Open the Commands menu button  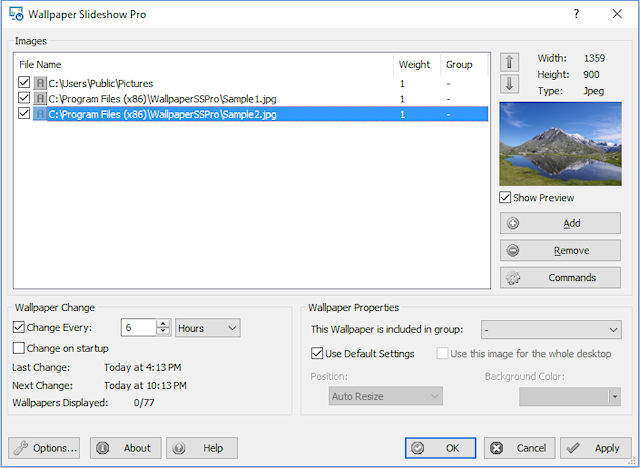point(560,277)
